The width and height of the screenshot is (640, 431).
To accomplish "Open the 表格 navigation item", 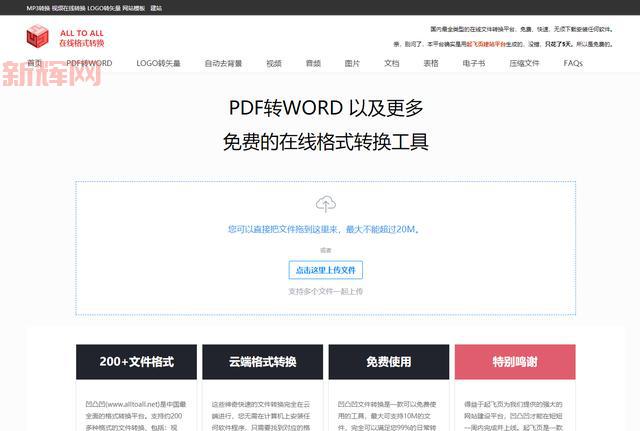I will click(431, 63).
